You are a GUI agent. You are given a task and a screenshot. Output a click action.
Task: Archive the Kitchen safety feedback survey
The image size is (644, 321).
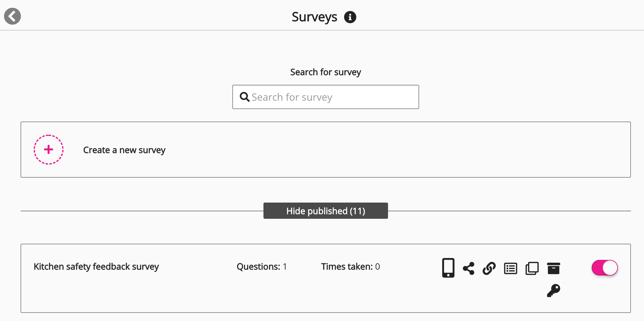click(x=553, y=268)
